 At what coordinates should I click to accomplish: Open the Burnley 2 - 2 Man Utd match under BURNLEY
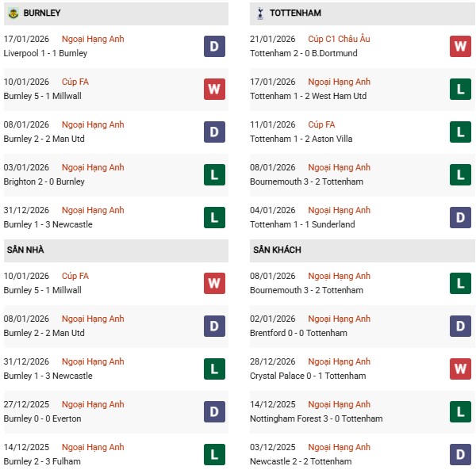45,139
